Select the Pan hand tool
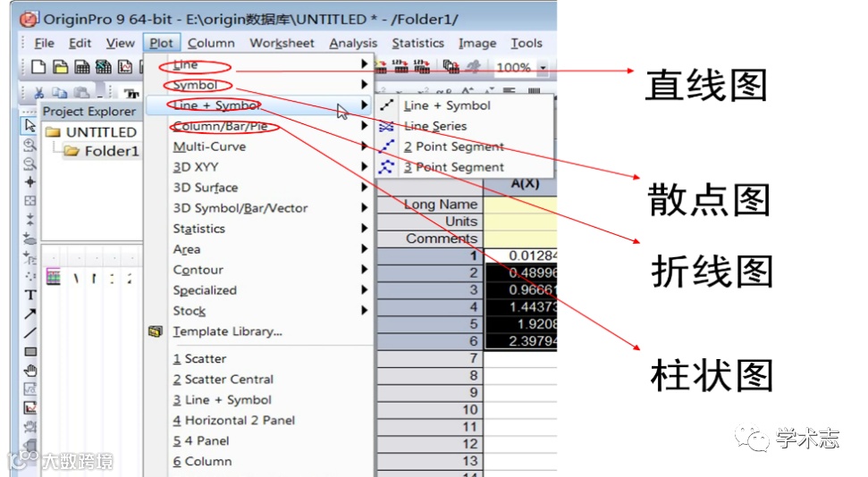The width and height of the screenshot is (868, 477). (x=30, y=370)
